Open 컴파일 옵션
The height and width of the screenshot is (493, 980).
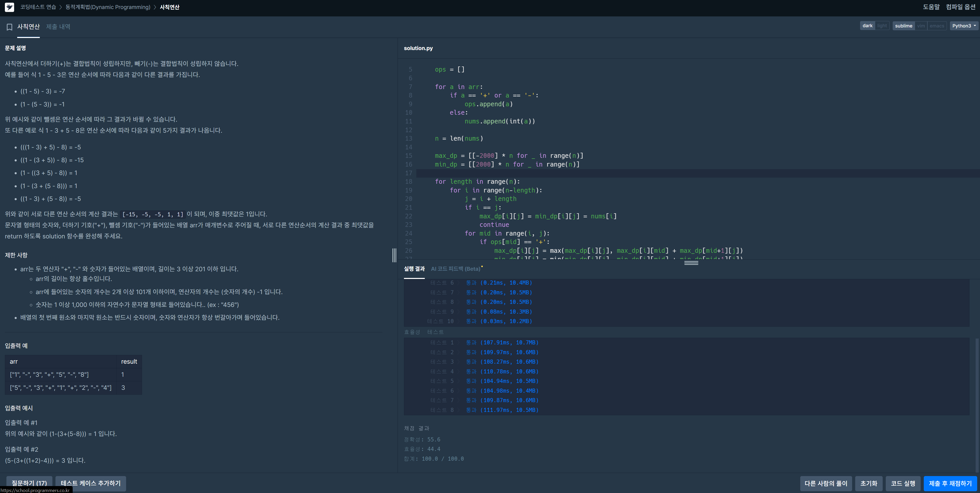(960, 7)
